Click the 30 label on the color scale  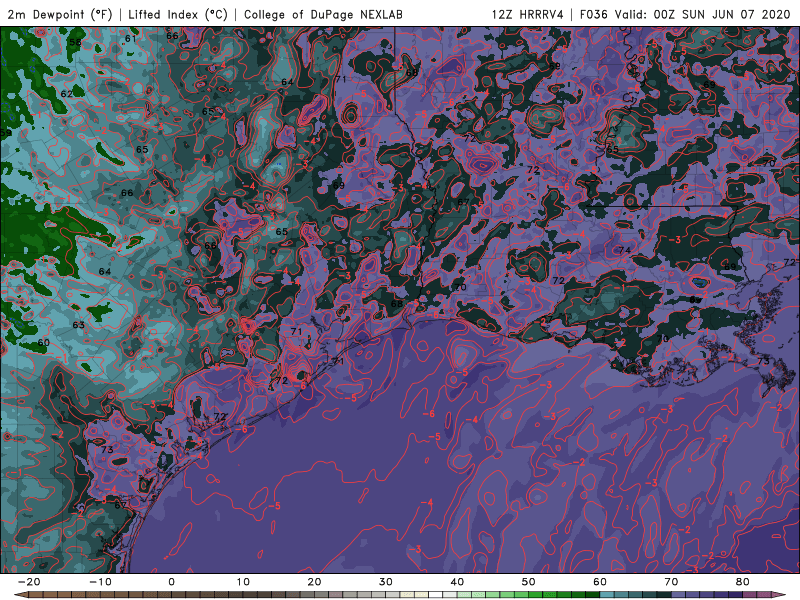point(386,582)
